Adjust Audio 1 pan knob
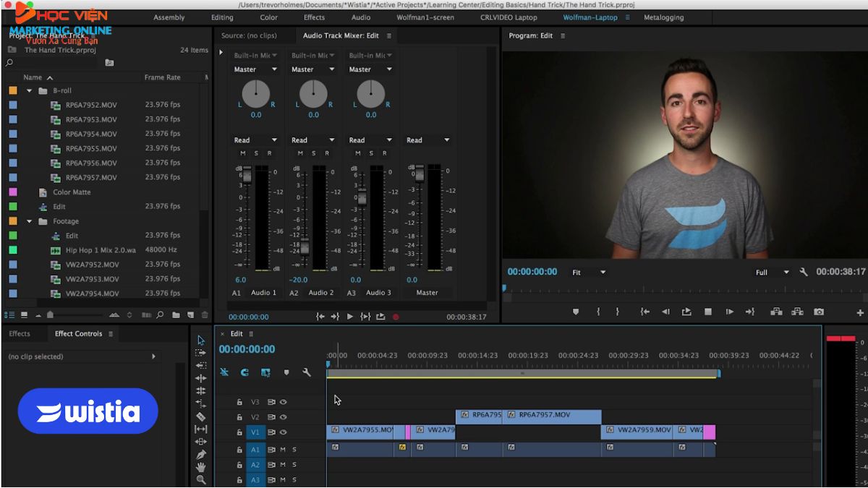The image size is (868, 488). [256, 93]
